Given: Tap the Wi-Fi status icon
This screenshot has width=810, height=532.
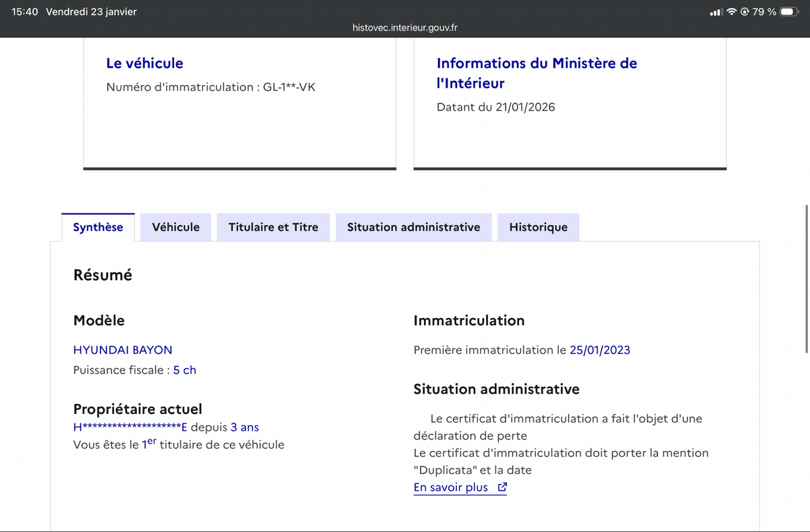Looking at the screenshot, I should 732,12.
